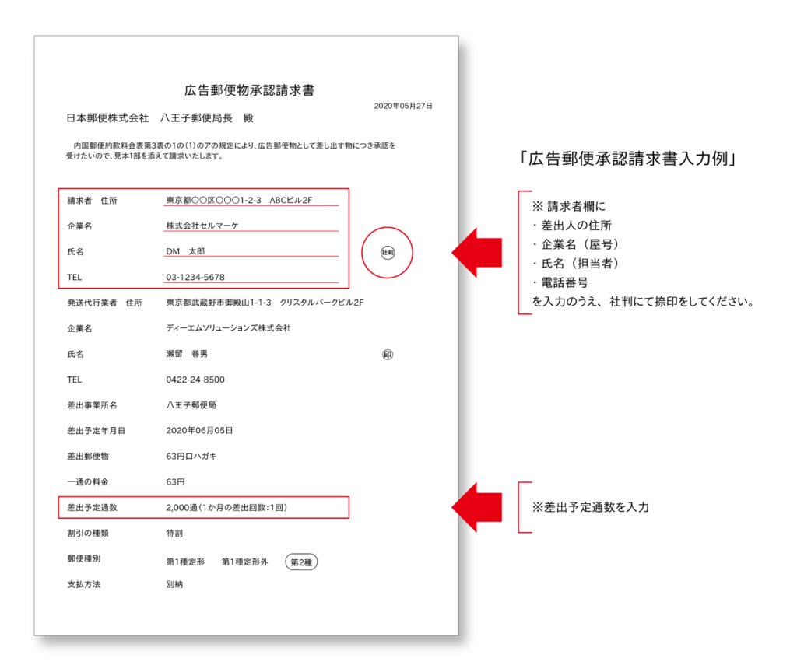Select company ディーエムソリューションズ株式会社

(228, 328)
